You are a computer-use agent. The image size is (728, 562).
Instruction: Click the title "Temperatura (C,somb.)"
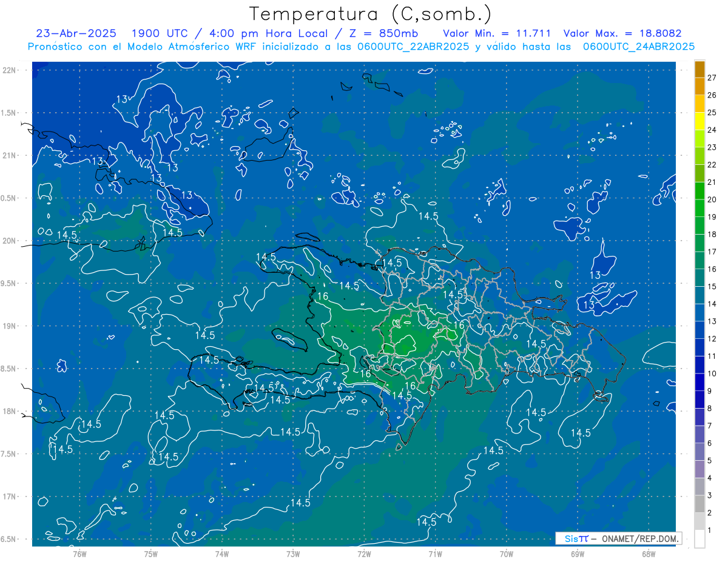370,14
